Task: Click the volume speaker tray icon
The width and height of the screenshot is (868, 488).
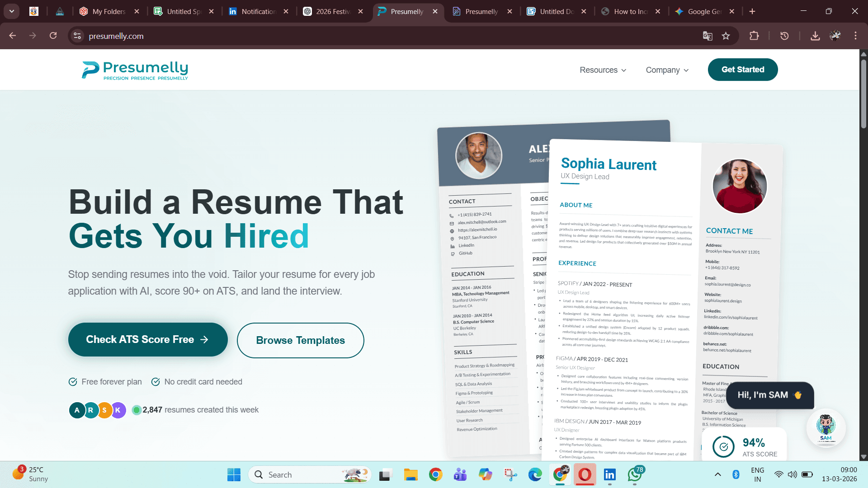Action: [x=793, y=474]
